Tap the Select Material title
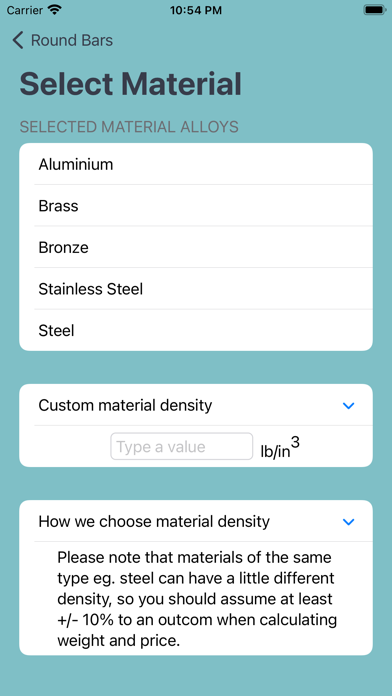Image resolution: width=392 pixels, height=696 pixels. 131,84
